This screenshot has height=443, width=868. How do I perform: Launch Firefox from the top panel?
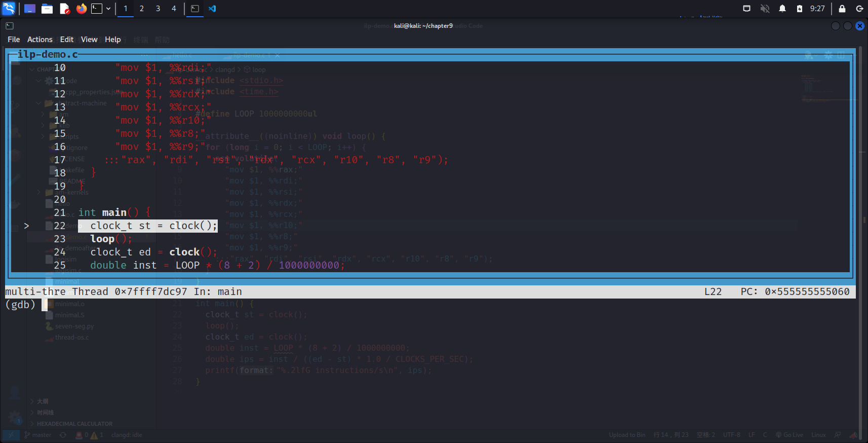pos(81,9)
